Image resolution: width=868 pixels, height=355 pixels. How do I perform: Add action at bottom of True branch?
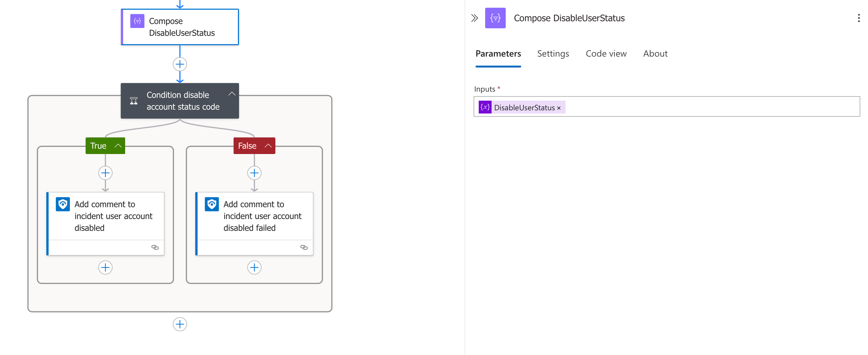[x=106, y=268]
